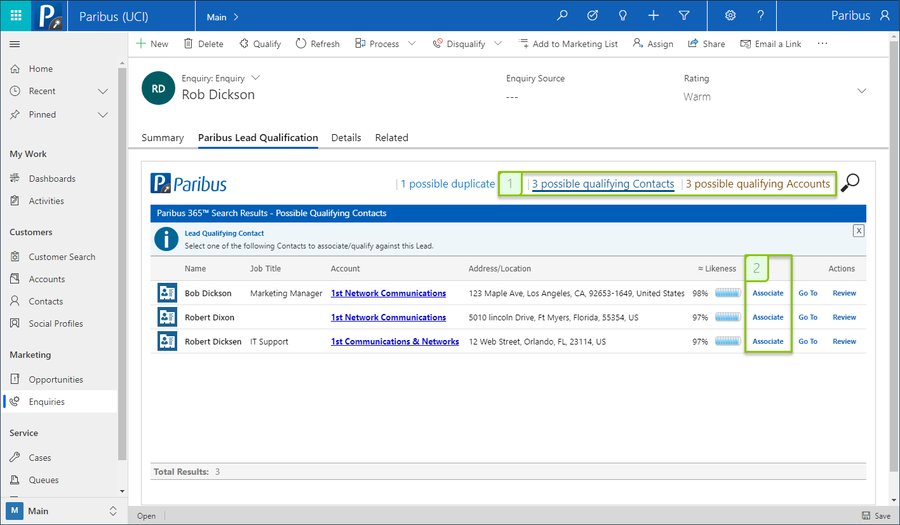
Task: Open the Enquiry form selector chevron
Action: click(256, 77)
